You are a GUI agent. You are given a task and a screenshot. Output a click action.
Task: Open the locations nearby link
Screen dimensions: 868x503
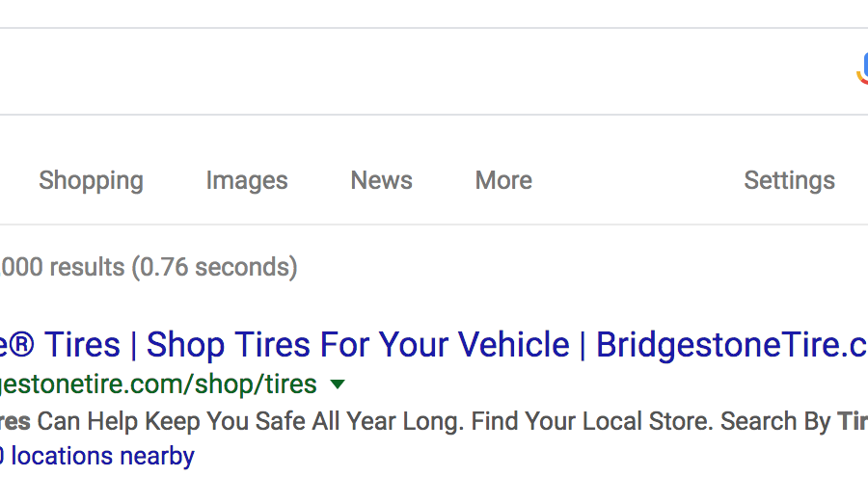[97, 457]
